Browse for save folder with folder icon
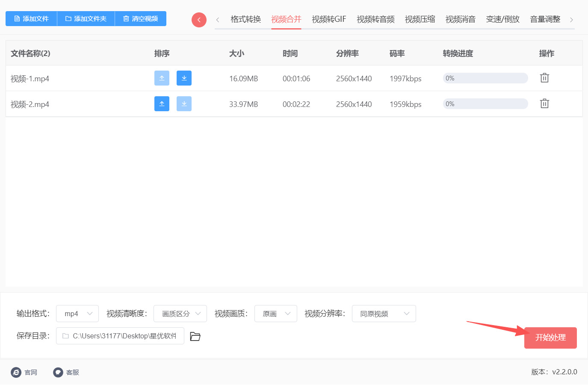 [195, 336]
